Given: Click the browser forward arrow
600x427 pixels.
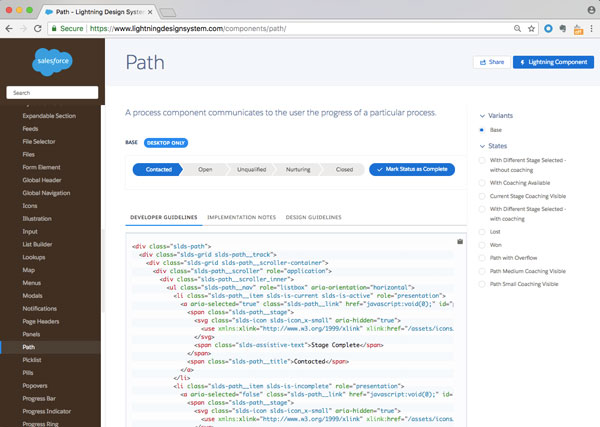Looking at the screenshot, I should 24,28.
